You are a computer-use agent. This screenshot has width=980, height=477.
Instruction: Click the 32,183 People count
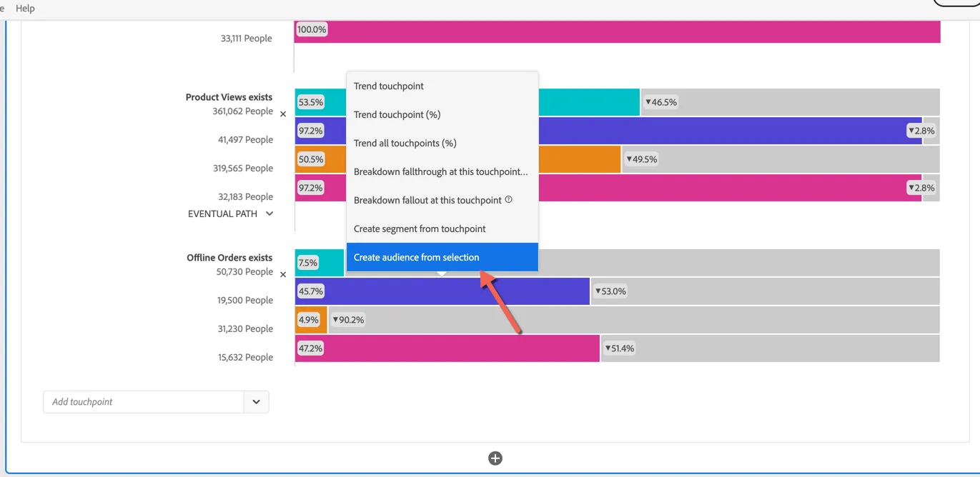tap(245, 197)
